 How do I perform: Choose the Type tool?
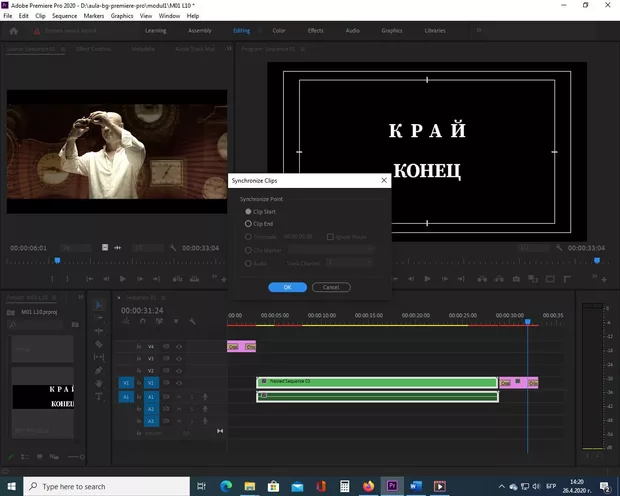click(99, 395)
